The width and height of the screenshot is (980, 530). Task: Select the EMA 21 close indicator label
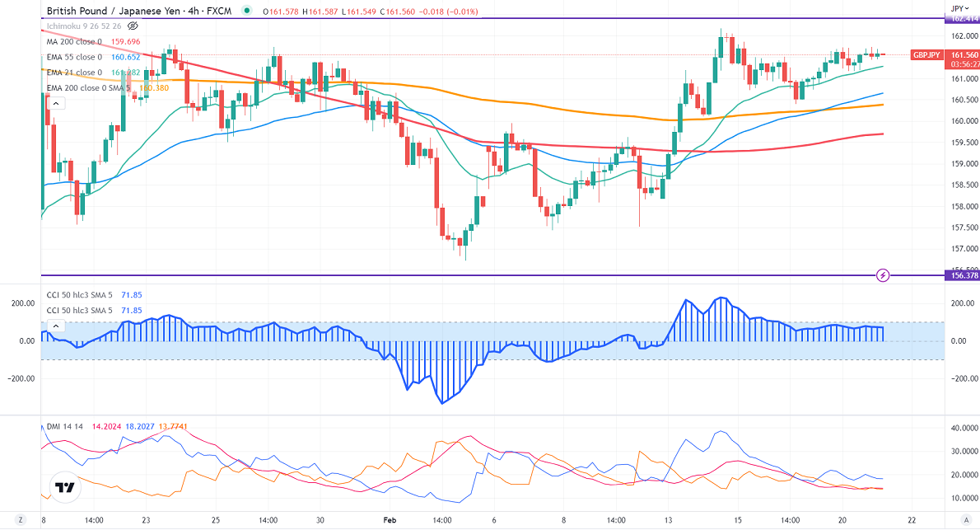click(x=74, y=73)
